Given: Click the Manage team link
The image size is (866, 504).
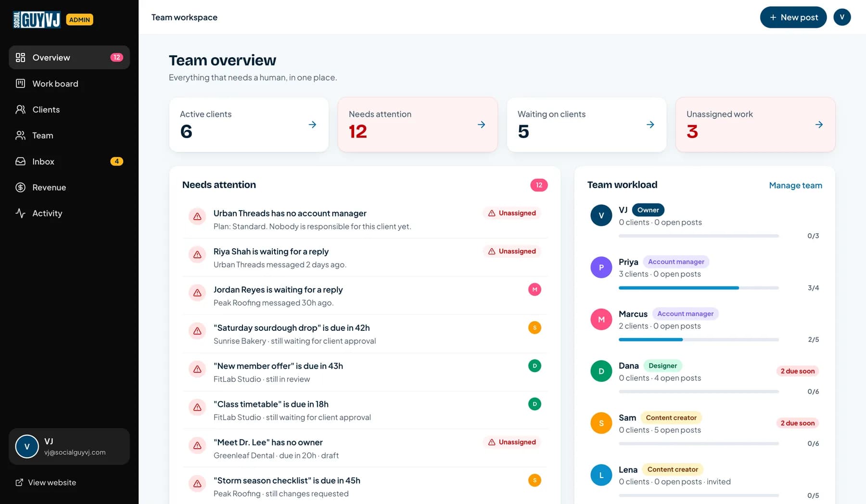Looking at the screenshot, I should point(795,185).
